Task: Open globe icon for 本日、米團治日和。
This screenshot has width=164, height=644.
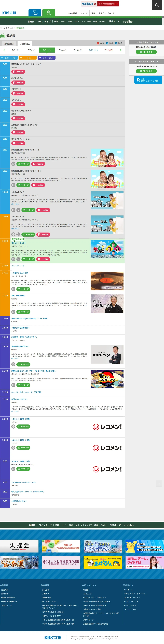Action: click(x=13, y=312)
